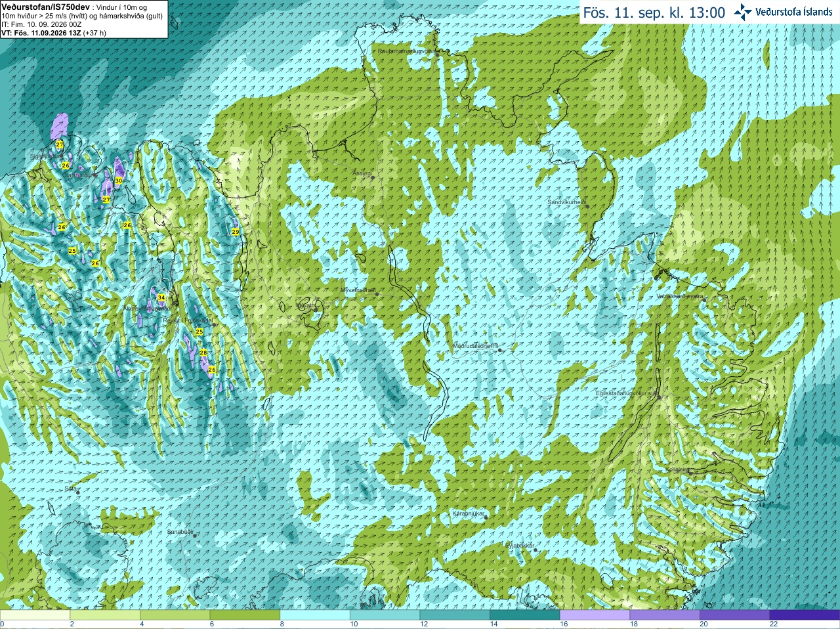This screenshot has width=840, height=629.
Task: Click the Sandbúðir station label
Action: click(180, 532)
